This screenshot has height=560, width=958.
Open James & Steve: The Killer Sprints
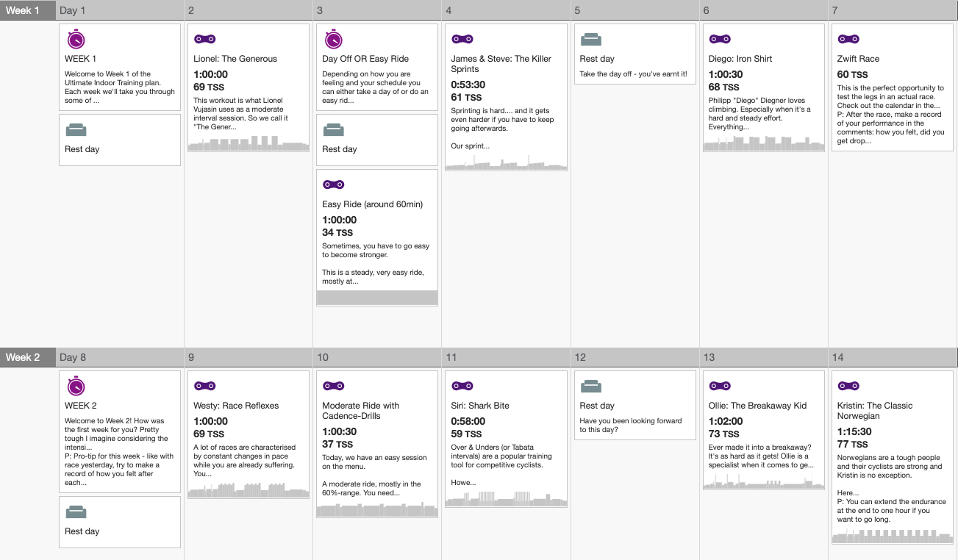coord(501,64)
